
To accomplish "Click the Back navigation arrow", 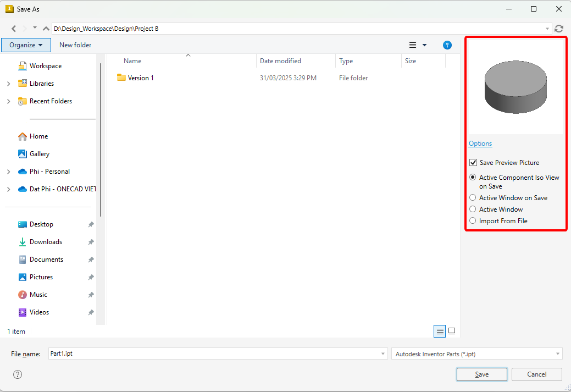I will coord(14,29).
